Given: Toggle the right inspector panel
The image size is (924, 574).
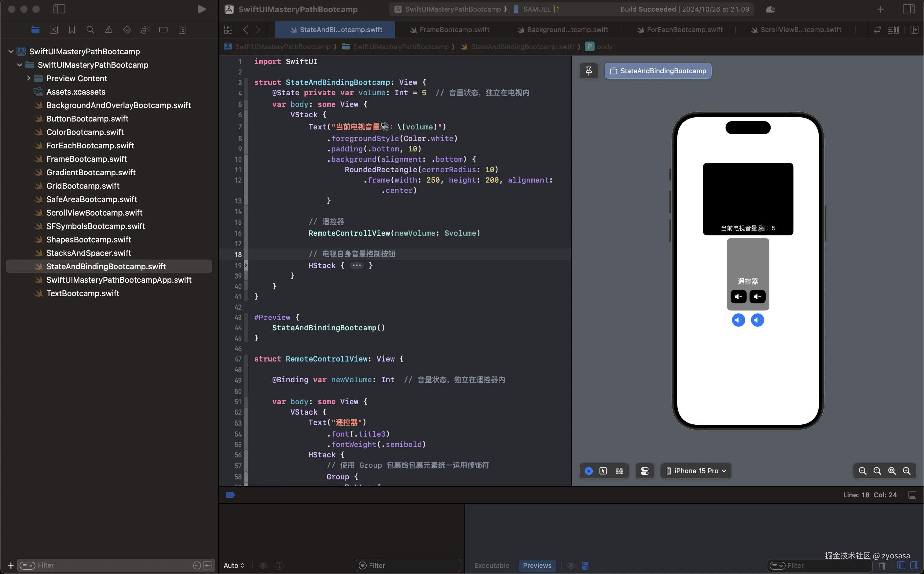Looking at the screenshot, I should (x=908, y=9).
